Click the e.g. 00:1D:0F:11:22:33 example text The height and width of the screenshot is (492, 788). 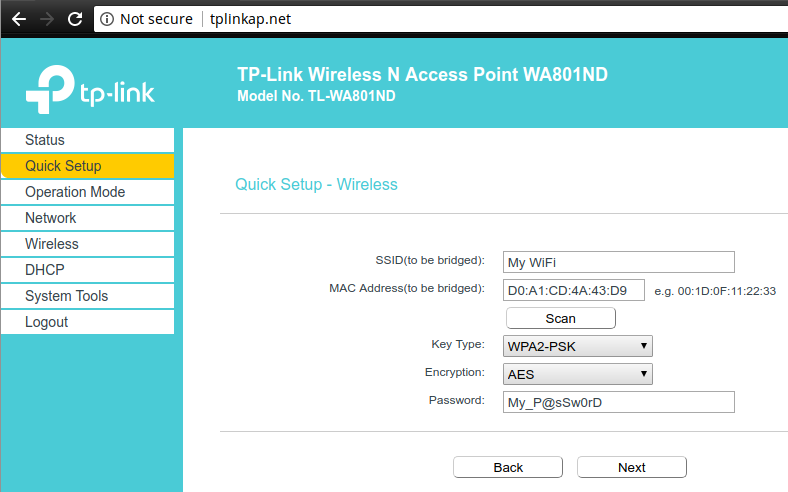pos(715,291)
